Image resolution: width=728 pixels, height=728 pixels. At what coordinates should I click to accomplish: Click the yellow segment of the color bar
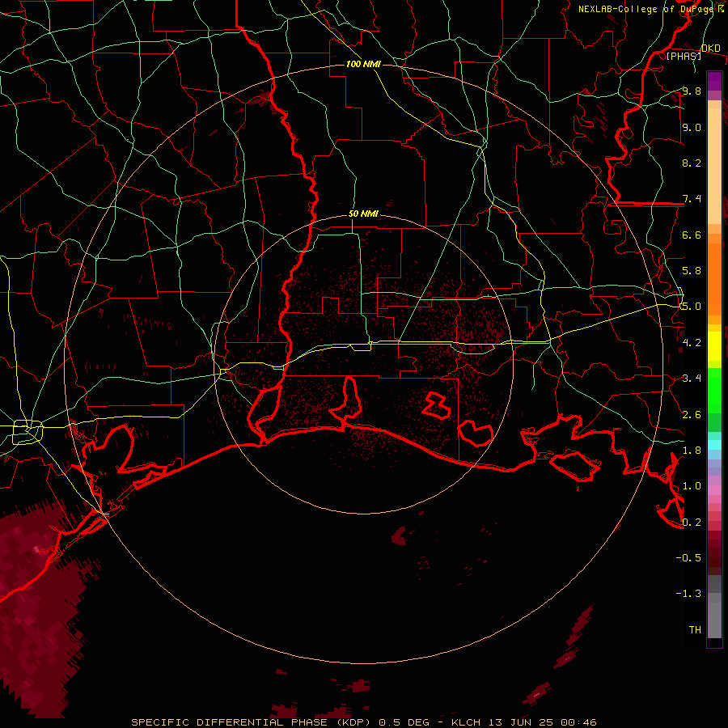[x=714, y=346]
